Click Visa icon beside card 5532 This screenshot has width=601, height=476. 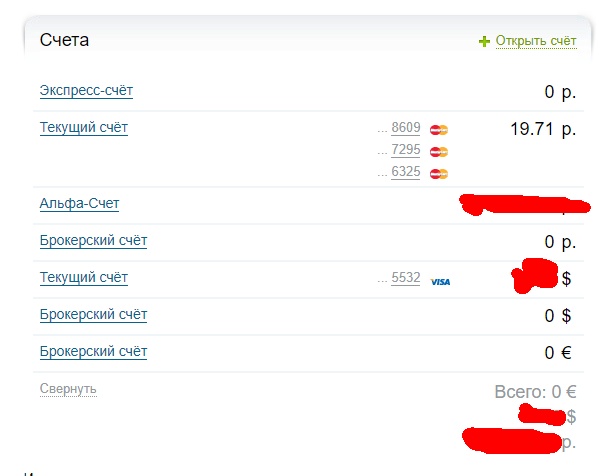[x=440, y=282]
